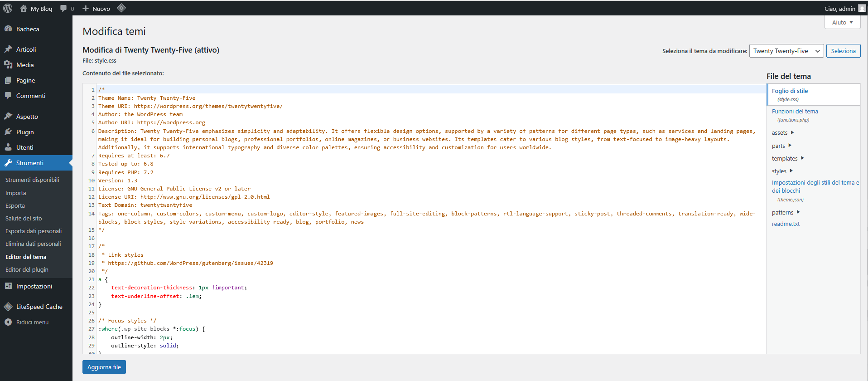Open Elimina dati personali
The height and width of the screenshot is (381, 868).
pos(33,244)
